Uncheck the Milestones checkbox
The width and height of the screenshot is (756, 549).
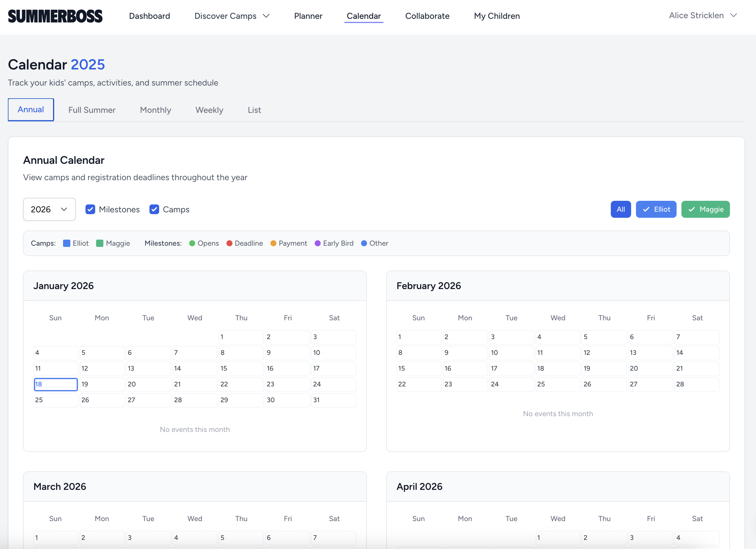coord(90,209)
